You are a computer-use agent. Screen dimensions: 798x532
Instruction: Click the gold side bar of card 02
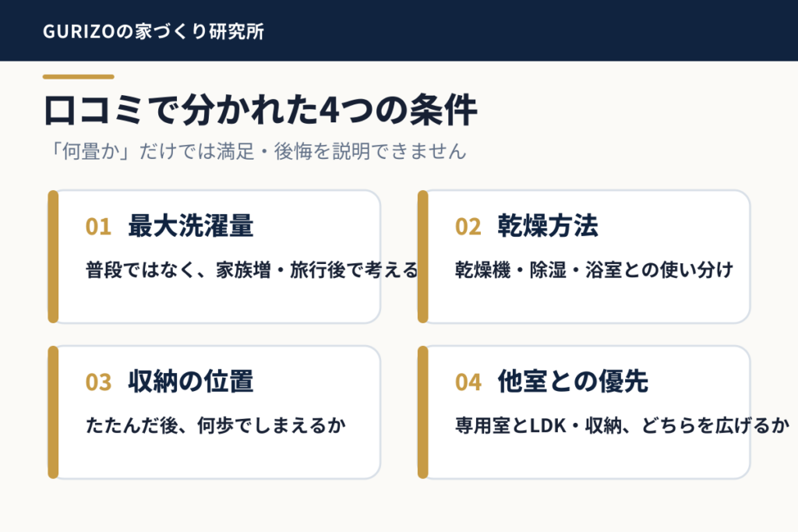click(x=422, y=257)
